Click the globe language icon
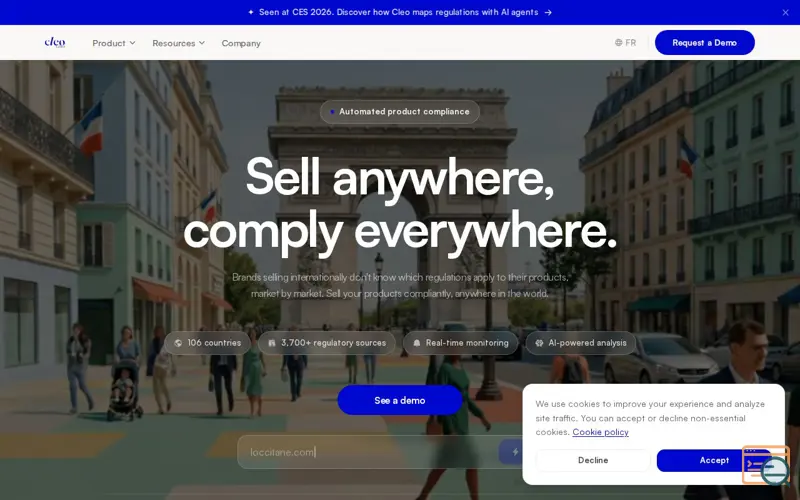Screen dimensions: 800x500 click(618, 43)
